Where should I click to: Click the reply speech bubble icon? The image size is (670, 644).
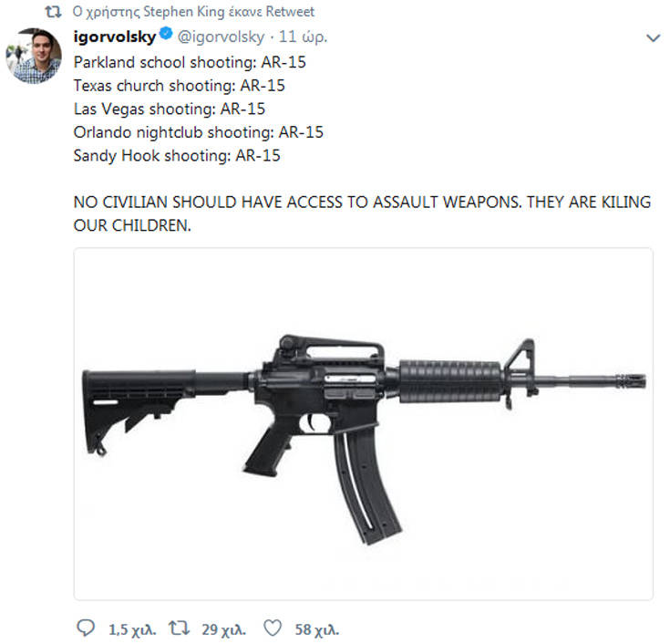click(87, 628)
